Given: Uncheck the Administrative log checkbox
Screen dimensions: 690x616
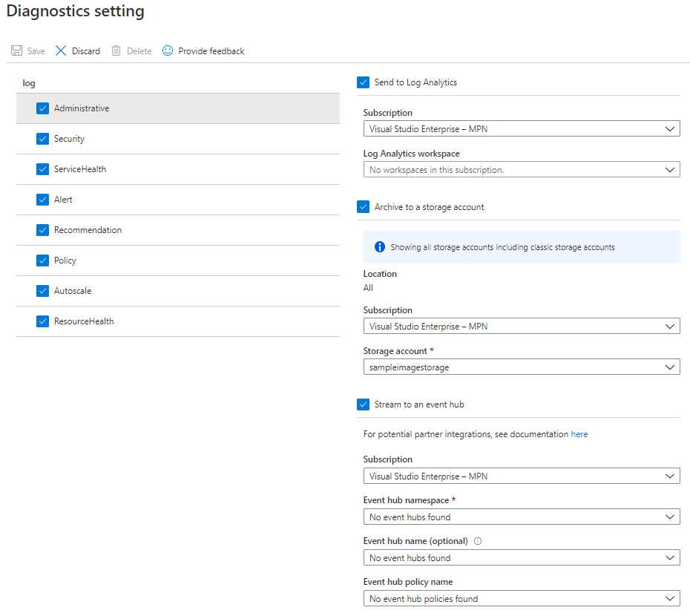Looking at the screenshot, I should pyautogui.click(x=42, y=108).
